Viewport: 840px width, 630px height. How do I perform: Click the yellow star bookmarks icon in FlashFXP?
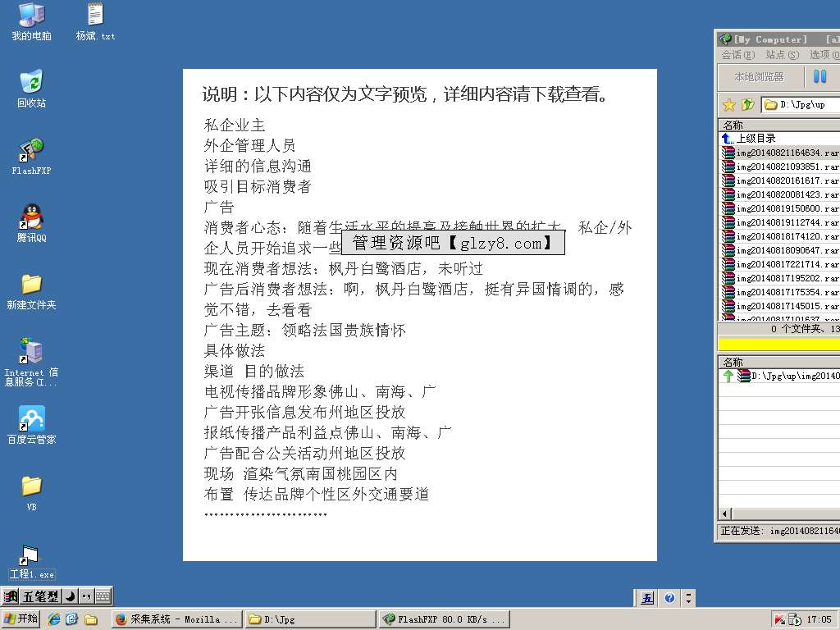click(x=729, y=104)
